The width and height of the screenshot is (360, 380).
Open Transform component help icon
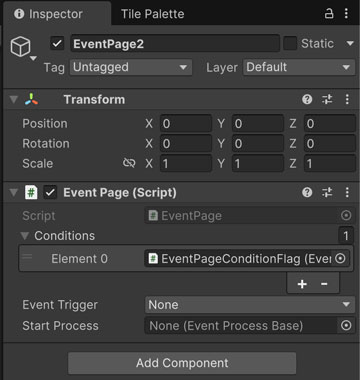tap(307, 99)
